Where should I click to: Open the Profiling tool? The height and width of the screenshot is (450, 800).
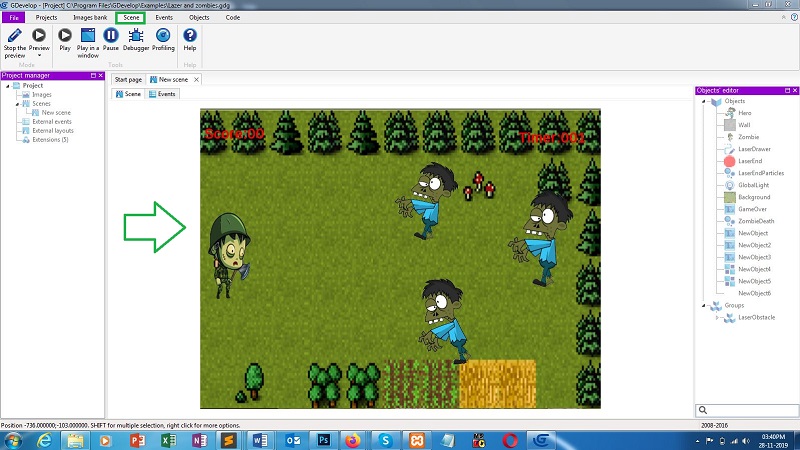click(x=163, y=40)
